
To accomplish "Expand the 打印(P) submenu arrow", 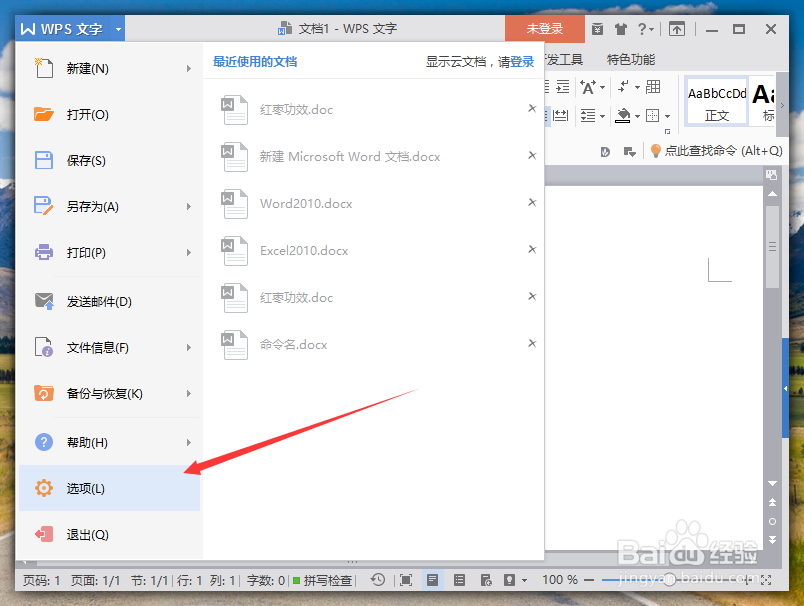I will click(x=189, y=252).
